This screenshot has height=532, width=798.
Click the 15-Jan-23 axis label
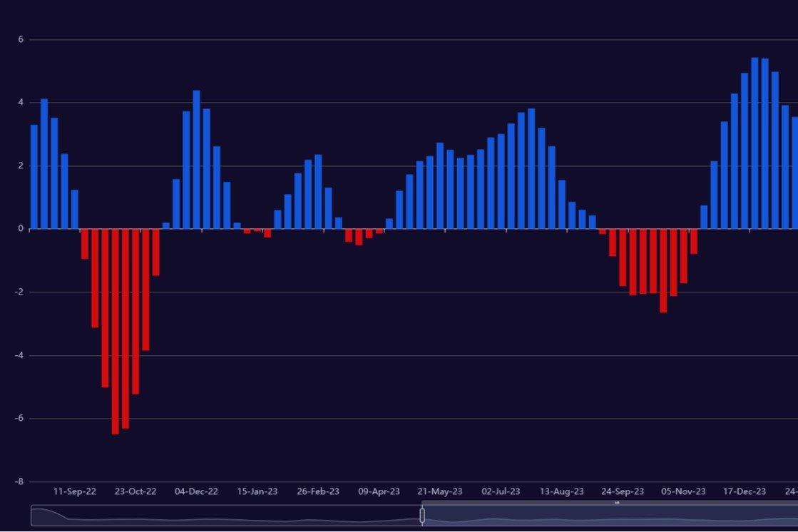[257, 492]
